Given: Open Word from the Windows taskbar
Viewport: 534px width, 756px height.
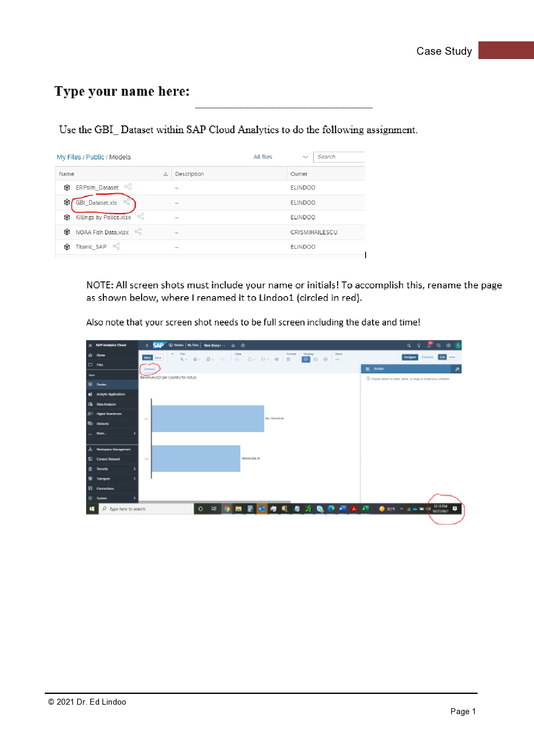Looking at the screenshot, I should (343, 509).
